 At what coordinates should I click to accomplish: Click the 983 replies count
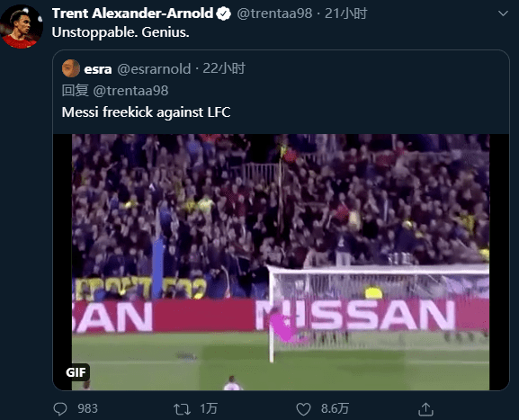[x=88, y=408]
